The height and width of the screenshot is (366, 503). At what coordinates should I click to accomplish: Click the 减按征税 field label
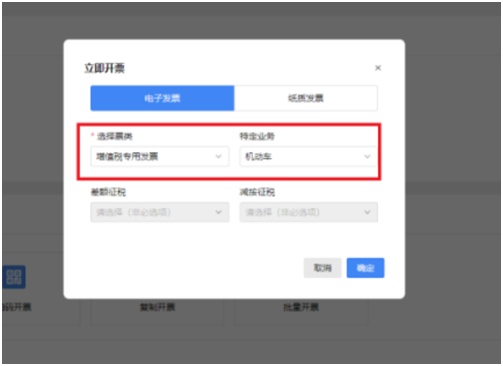point(257,192)
